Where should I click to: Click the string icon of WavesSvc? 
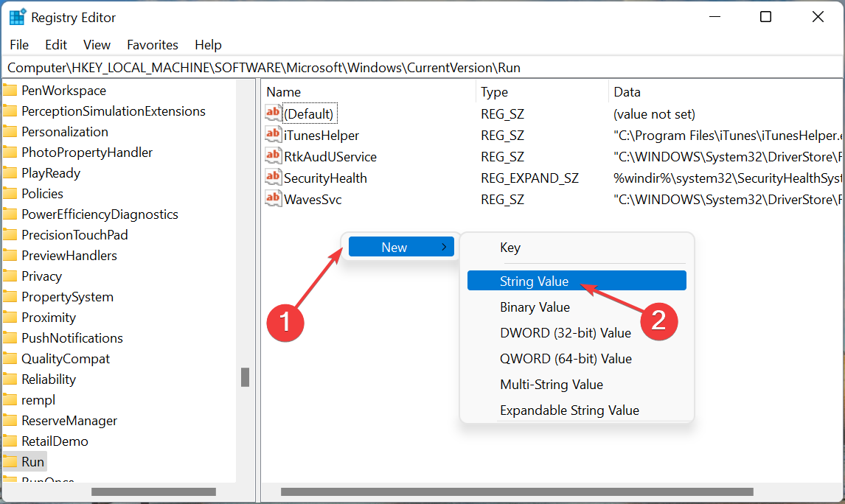(x=274, y=199)
